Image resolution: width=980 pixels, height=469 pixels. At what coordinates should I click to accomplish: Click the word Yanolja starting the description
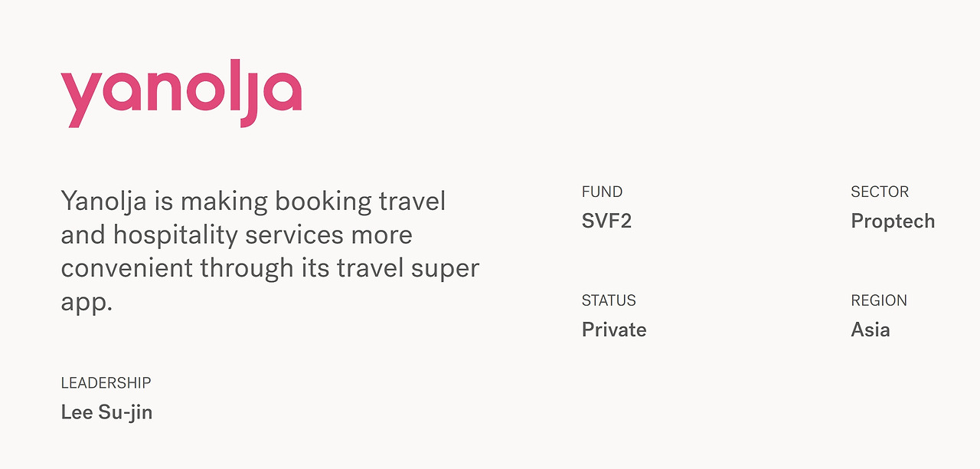(x=103, y=202)
